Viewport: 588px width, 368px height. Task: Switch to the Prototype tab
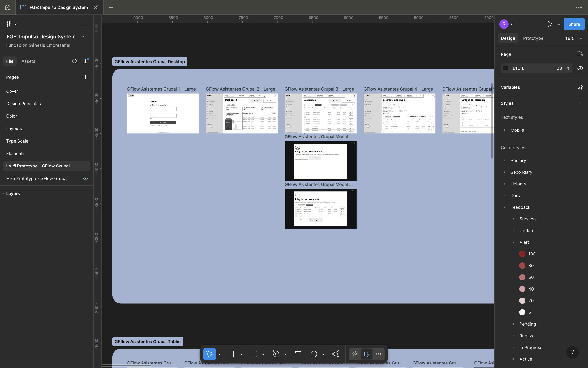click(533, 38)
